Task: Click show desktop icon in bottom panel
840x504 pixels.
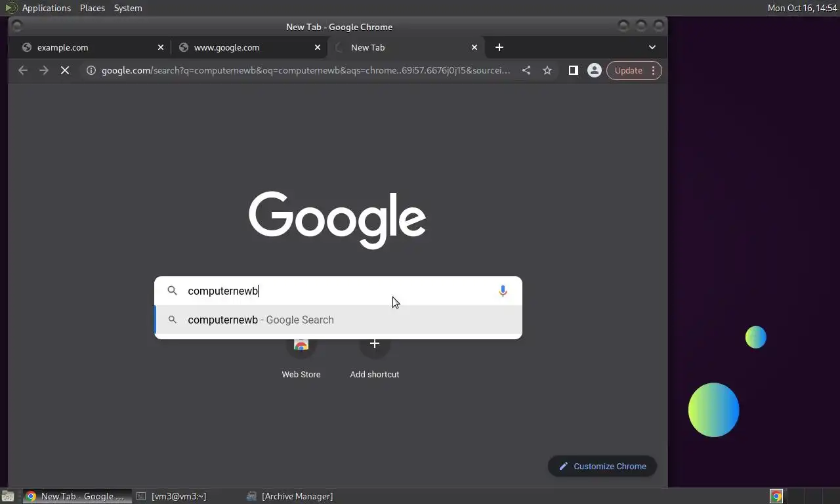Action: coord(8,496)
